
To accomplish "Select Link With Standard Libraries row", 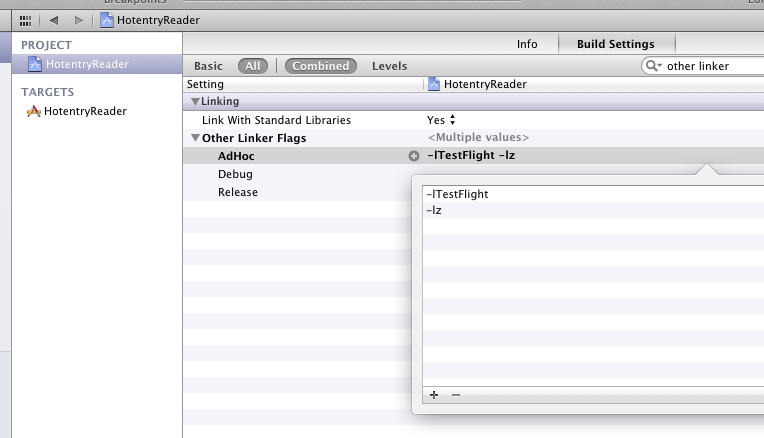I will pyautogui.click(x=473, y=120).
